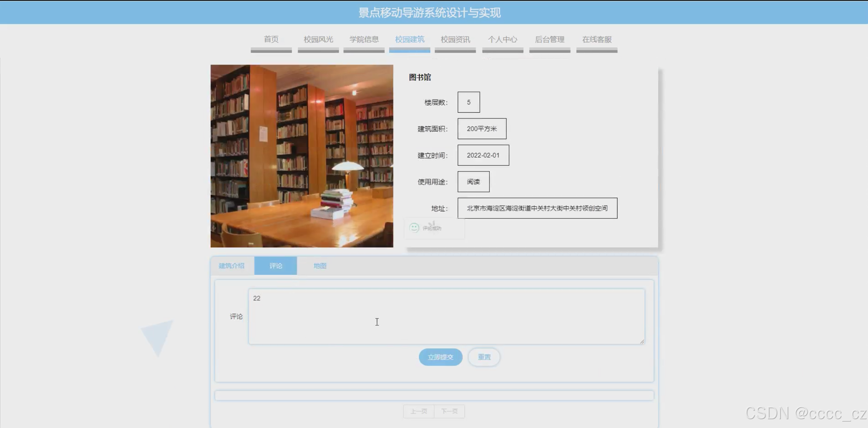Click inside the 评论 comment text area

(446, 316)
